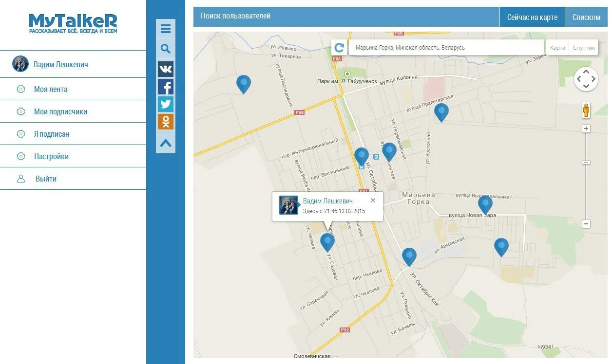Click the map zoom slider handle

pos(586,162)
